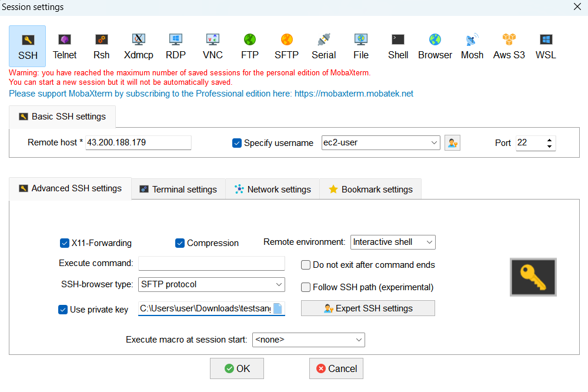588x392 pixels.
Task: Pick the SFTP session type
Action: [x=286, y=46]
